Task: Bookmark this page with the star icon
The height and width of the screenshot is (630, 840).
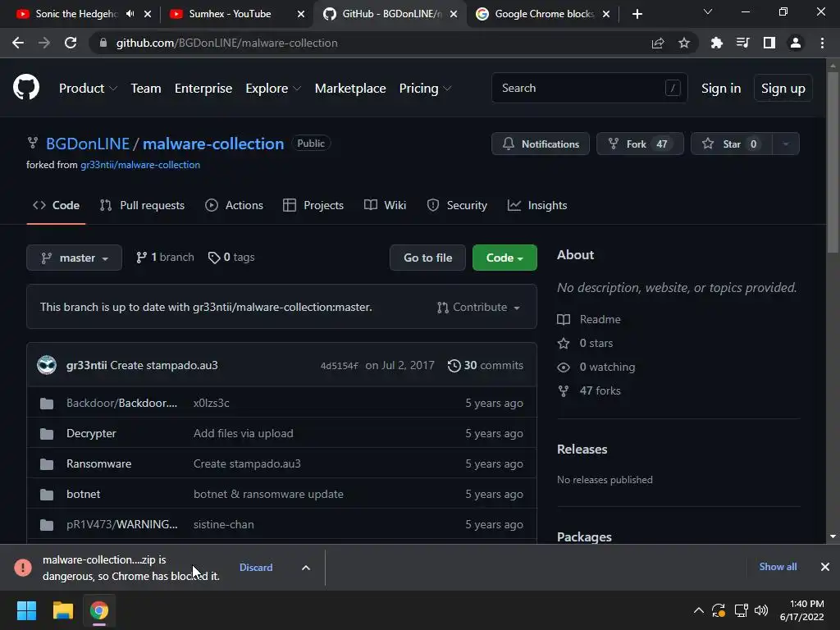Action: coord(684,43)
